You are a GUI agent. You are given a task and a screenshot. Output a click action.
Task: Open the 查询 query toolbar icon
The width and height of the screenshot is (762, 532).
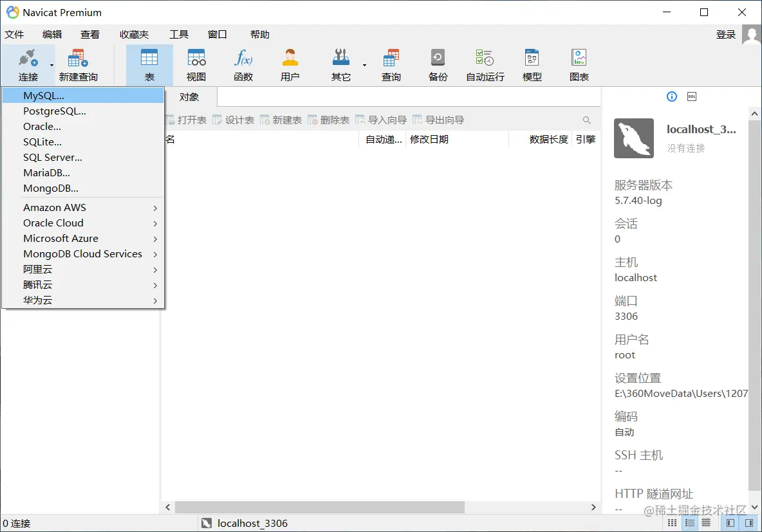click(391, 65)
